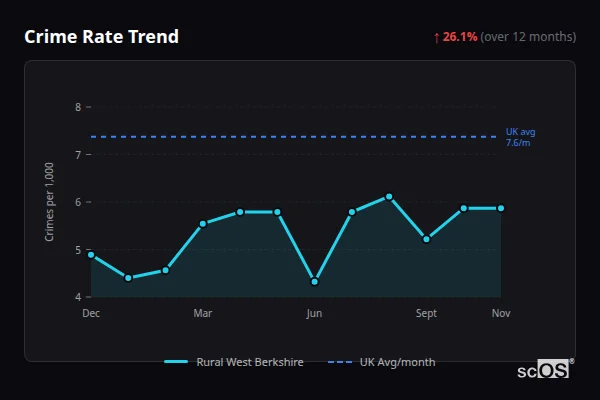Click the y-axis value "6"
This screenshot has width=600, height=400.
coord(78,202)
